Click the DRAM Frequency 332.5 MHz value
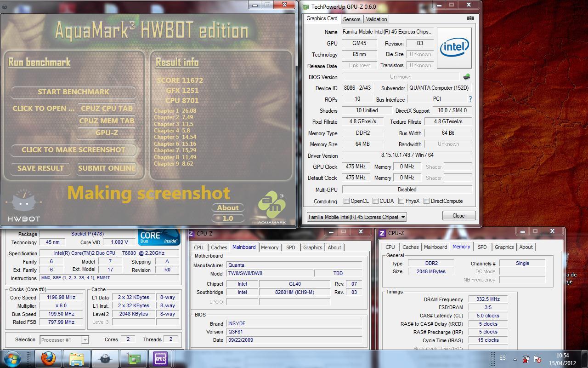This screenshot has height=368, width=588. (488, 299)
